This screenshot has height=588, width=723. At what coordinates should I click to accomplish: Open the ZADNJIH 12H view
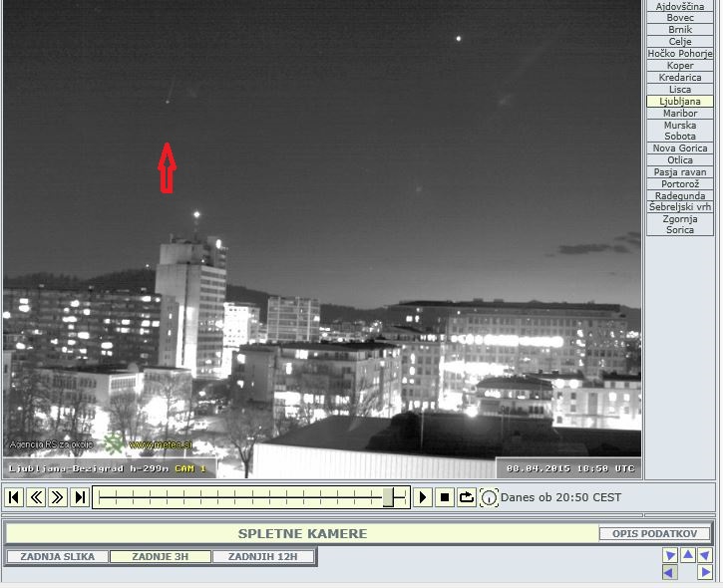click(x=263, y=556)
